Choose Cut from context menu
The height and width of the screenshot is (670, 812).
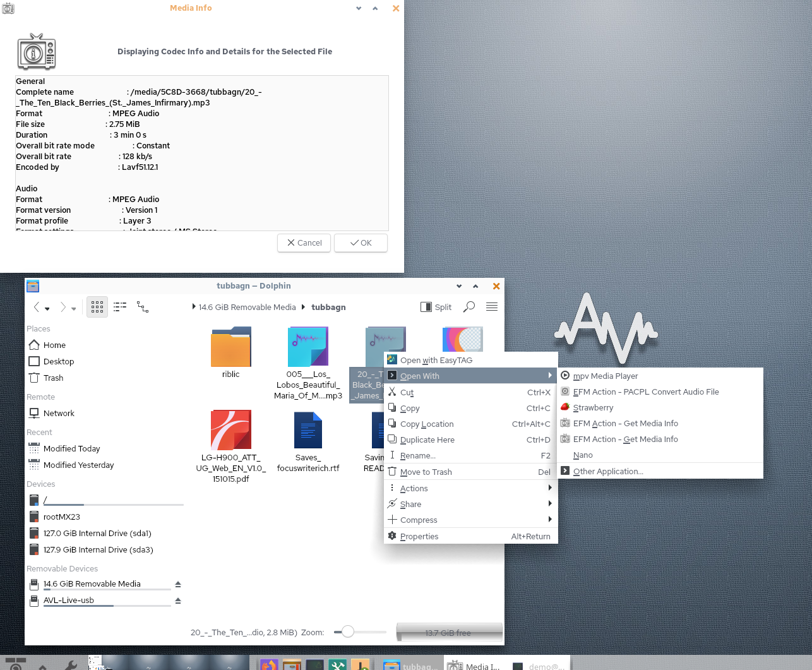[470, 392]
